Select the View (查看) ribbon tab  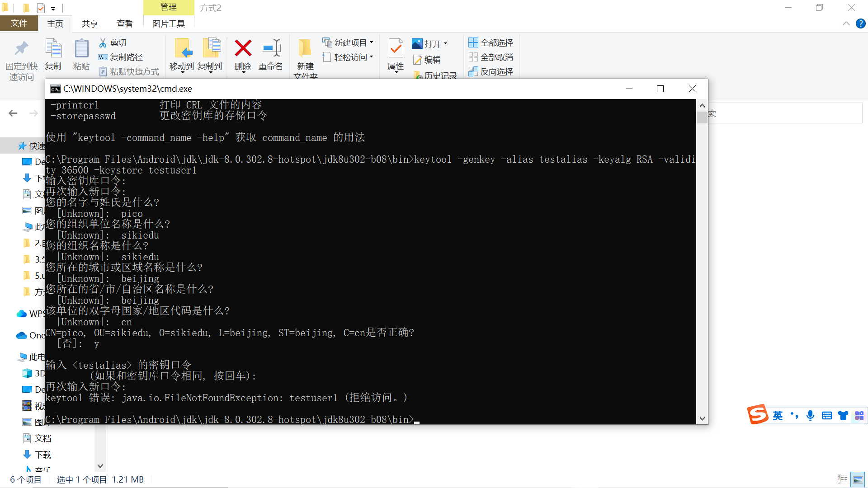pyautogui.click(x=124, y=23)
